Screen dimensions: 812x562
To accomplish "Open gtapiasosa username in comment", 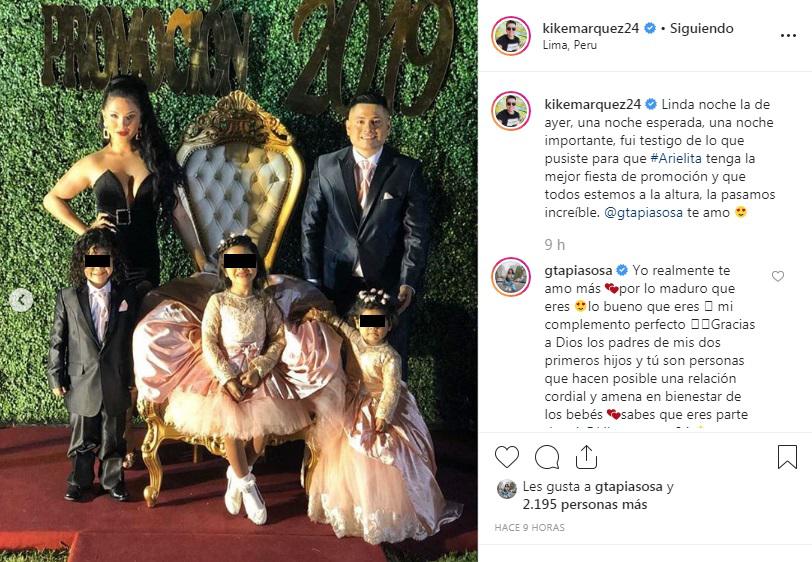I will click(x=578, y=270).
